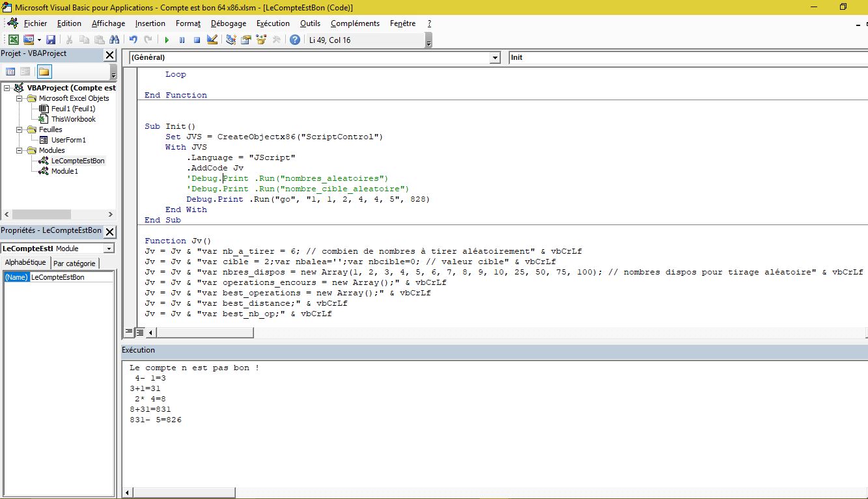Screen dimensions: 868x499
Task: Open the Project Explorer toolbar icon
Action: [x=231, y=40]
